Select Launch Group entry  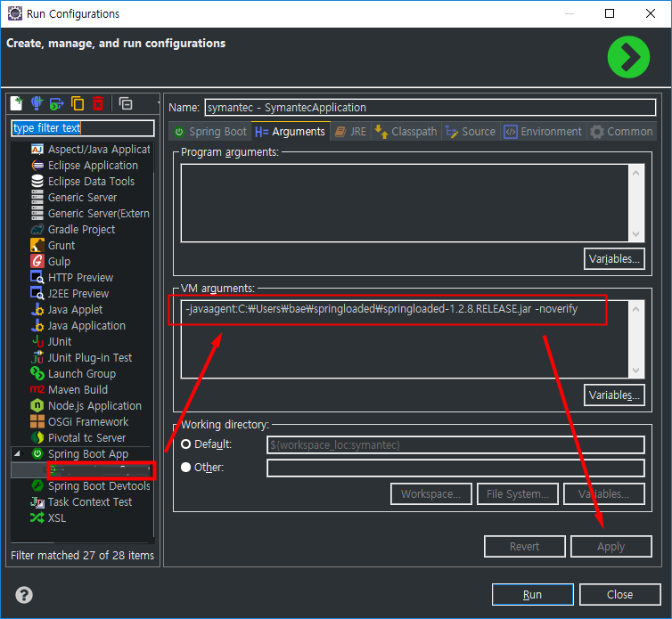tap(73, 373)
